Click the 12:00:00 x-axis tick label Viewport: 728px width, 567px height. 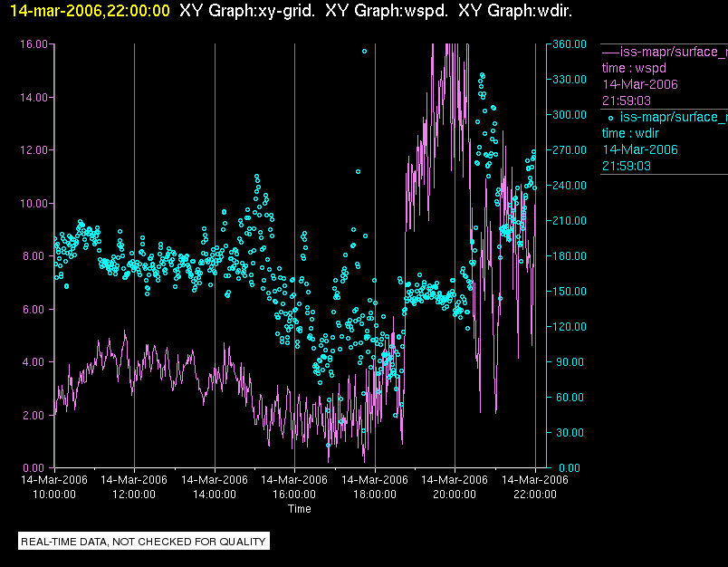[134, 495]
